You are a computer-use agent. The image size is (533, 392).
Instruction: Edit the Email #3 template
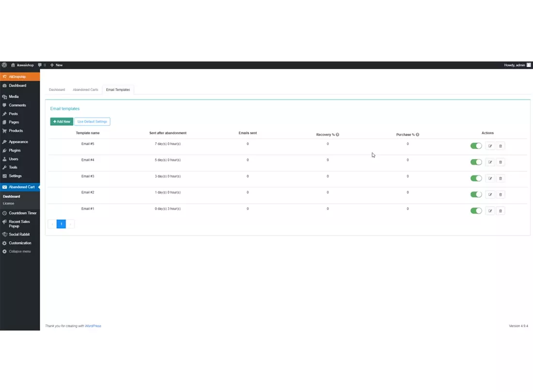[490, 179]
